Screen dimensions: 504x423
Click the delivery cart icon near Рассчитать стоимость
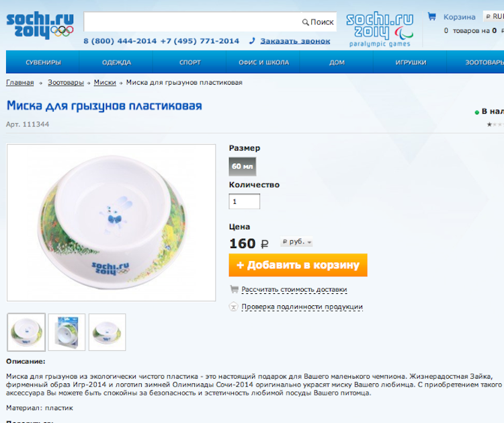234,289
